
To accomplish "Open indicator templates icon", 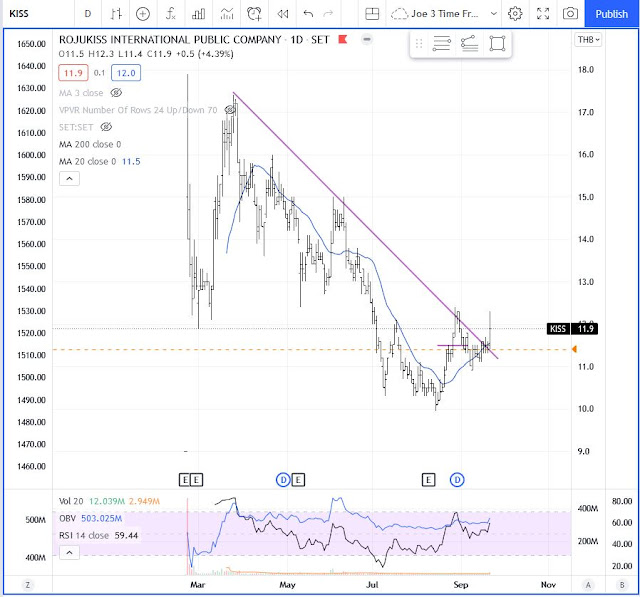I will coord(227,14).
